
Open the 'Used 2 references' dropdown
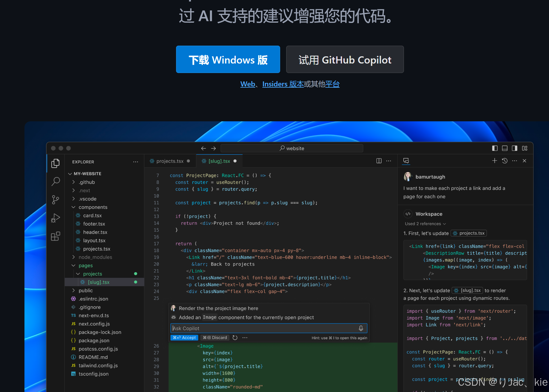coord(425,224)
